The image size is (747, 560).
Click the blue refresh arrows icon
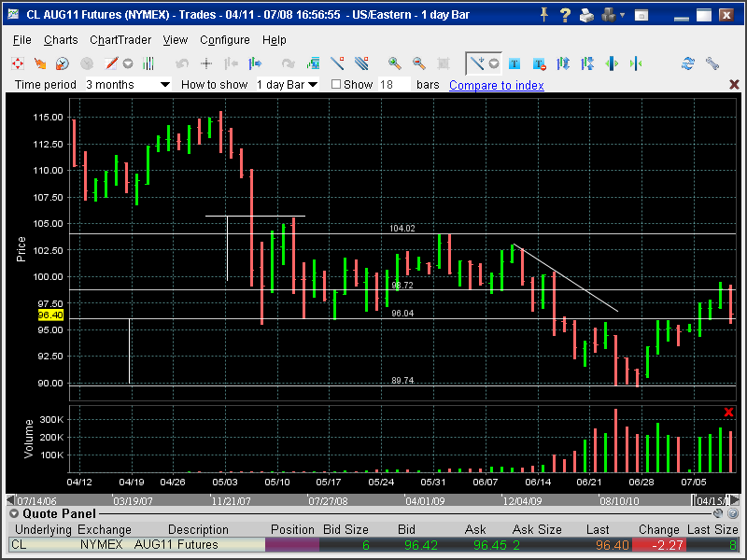point(688,63)
